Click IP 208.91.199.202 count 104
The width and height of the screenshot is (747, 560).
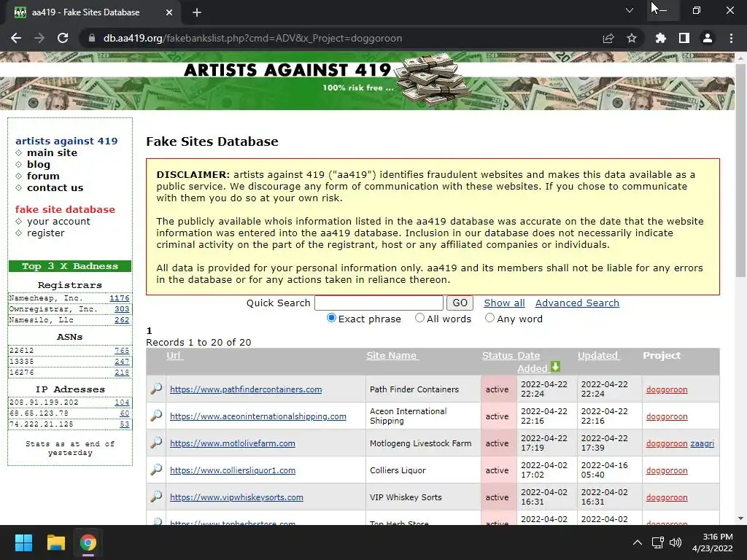(122, 402)
